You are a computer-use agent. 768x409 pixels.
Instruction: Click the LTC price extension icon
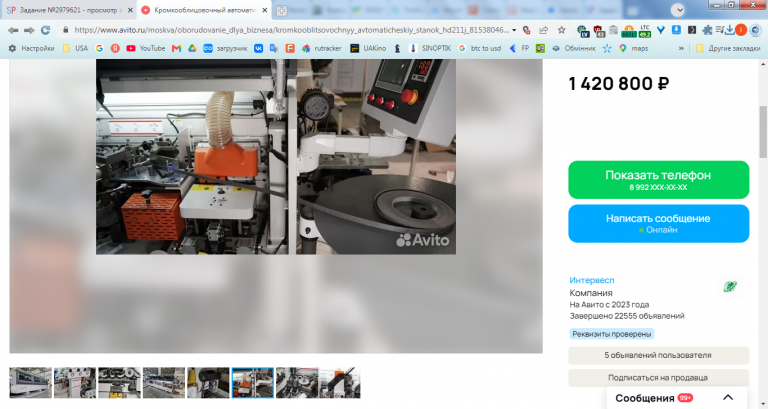(x=645, y=31)
